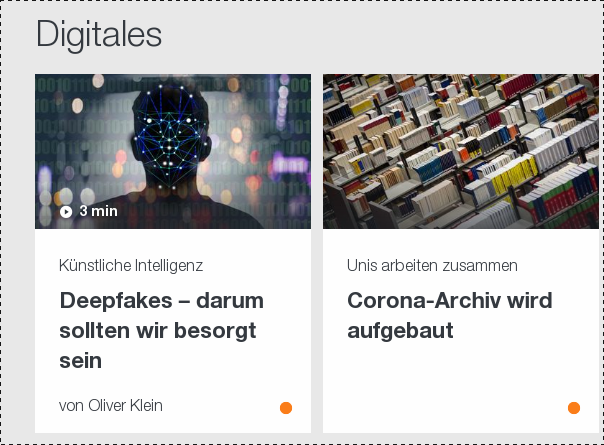
Task: Click the author line 'von Oliver Klein'
Action: [111, 405]
